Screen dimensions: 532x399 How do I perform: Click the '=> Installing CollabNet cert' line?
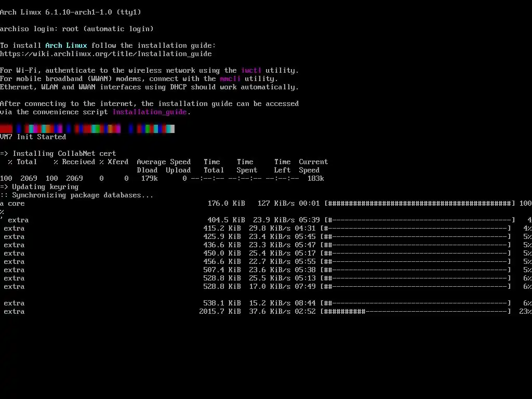[58, 153]
